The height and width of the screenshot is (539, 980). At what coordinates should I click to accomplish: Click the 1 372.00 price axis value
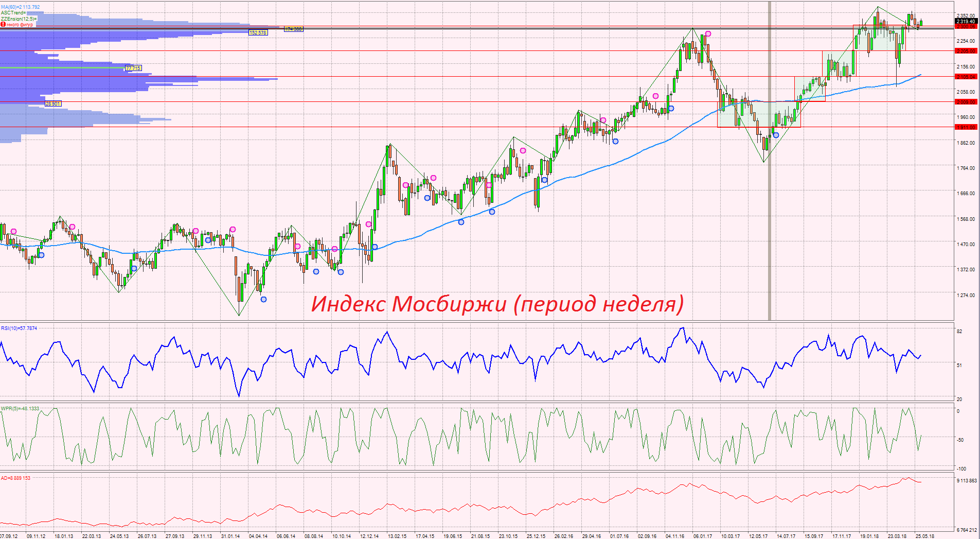pyautogui.click(x=966, y=269)
